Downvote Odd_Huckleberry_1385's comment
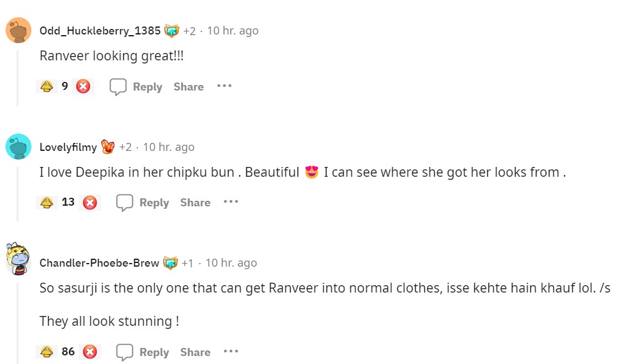 pyautogui.click(x=83, y=87)
